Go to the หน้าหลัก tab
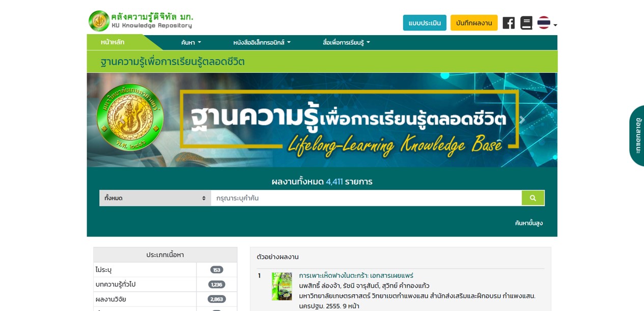The width and height of the screenshot is (644, 311). pos(113,42)
